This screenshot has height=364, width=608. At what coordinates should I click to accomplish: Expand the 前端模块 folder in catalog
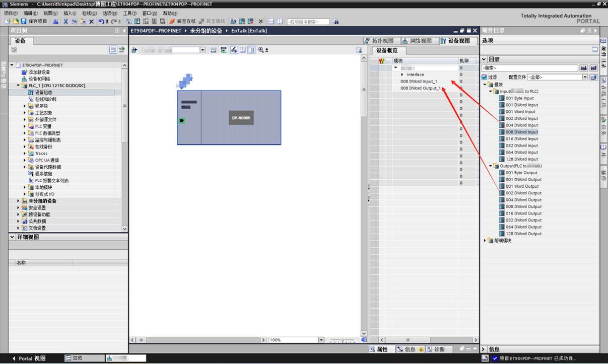pos(485,240)
